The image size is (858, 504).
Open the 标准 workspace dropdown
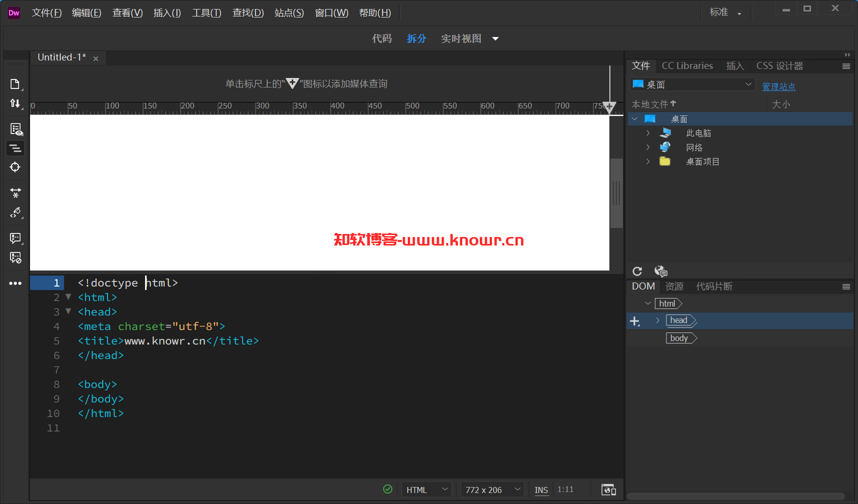(725, 12)
